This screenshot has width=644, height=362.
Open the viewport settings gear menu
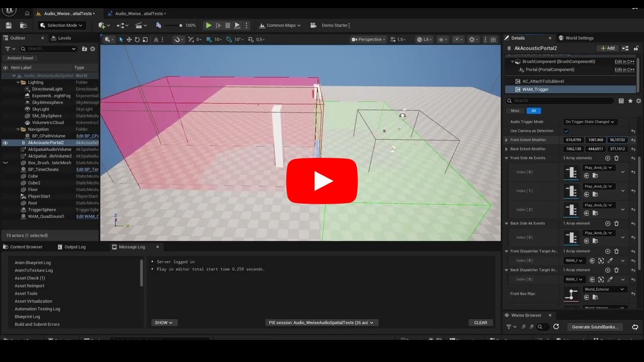point(473,39)
